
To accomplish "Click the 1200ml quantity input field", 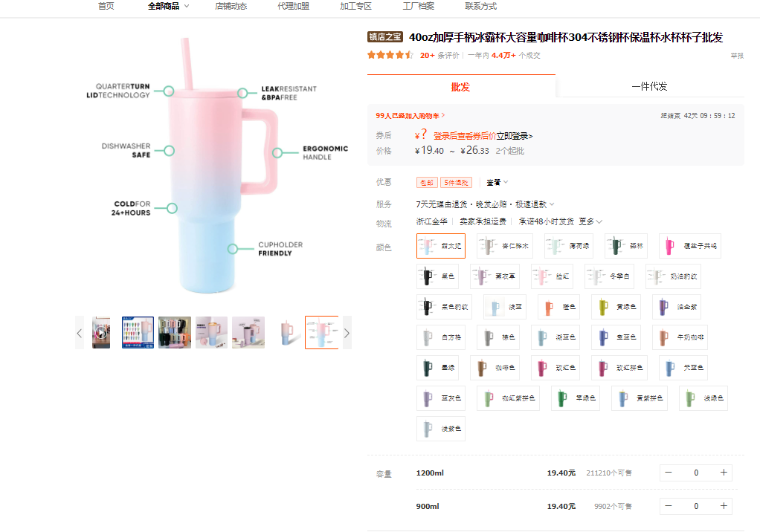I will 696,473.
